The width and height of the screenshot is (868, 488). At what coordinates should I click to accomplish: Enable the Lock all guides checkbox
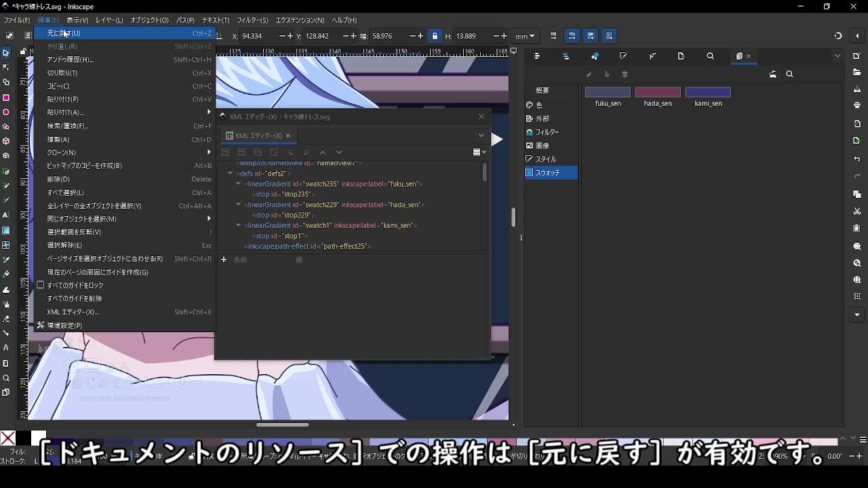pos(40,285)
